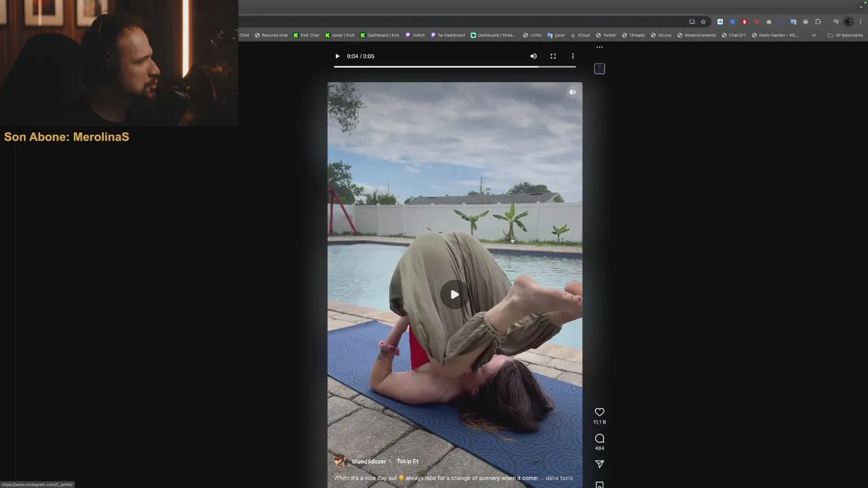
Task: Mute the upper video with the speaker icon
Action: tap(533, 56)
